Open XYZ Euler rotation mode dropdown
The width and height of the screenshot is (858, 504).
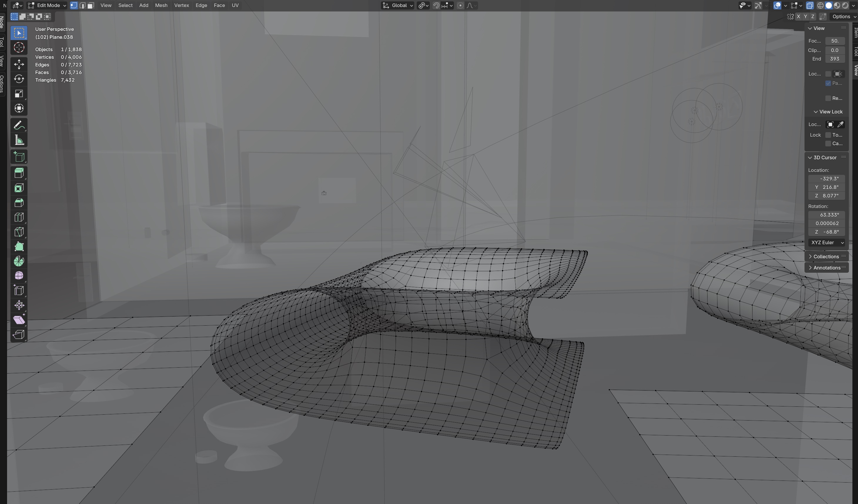pos(826,243)
